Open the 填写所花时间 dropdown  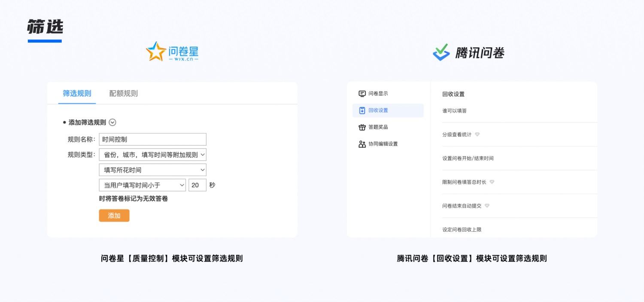[x=152, y=170]
